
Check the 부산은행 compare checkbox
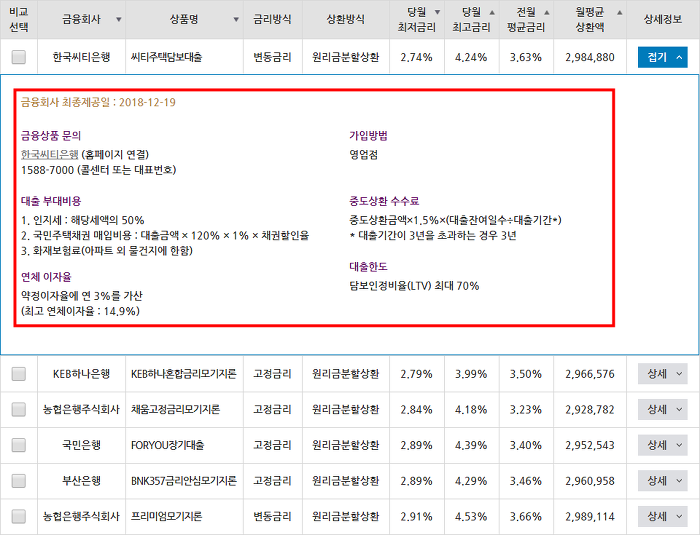point(19,481)
